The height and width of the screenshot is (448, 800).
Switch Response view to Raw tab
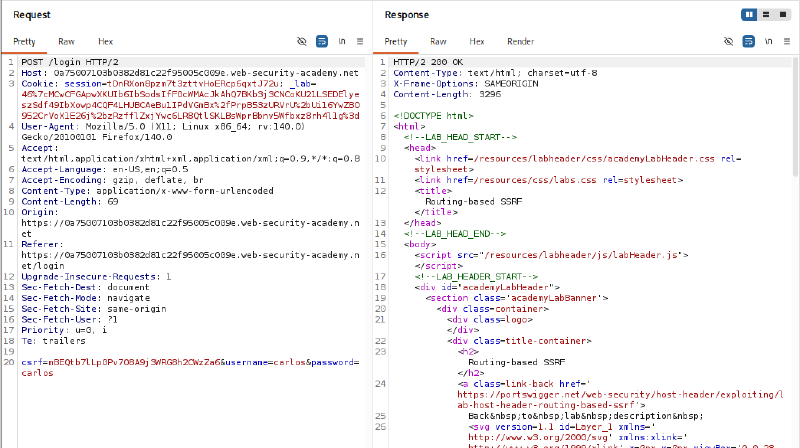[438, 41]
